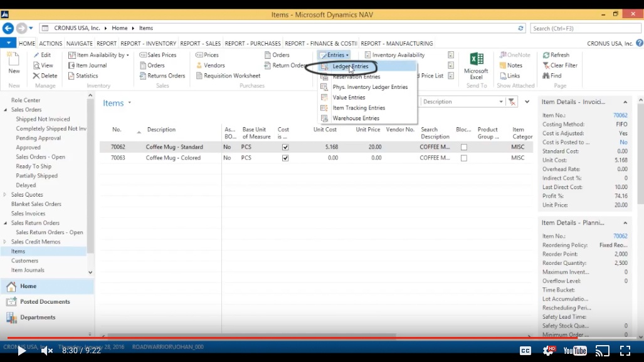Enter fullscreen video mode

[625, 351]
